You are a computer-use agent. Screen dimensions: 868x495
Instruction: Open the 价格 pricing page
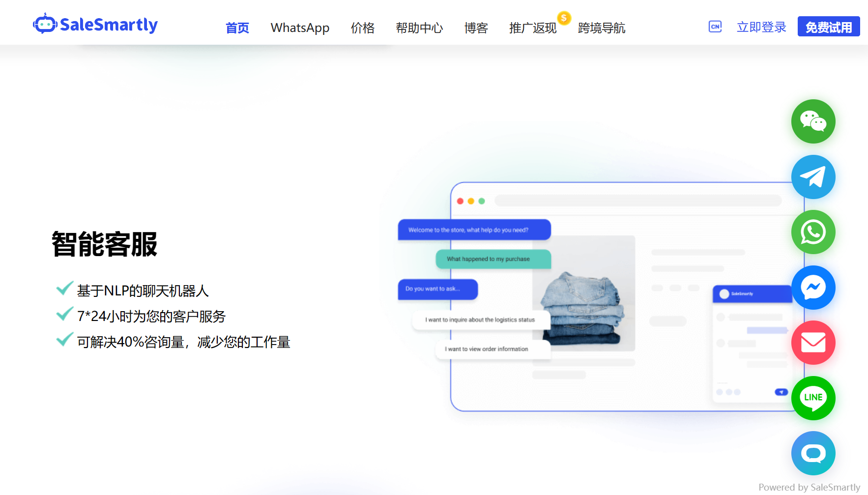(x=363, y=28)
